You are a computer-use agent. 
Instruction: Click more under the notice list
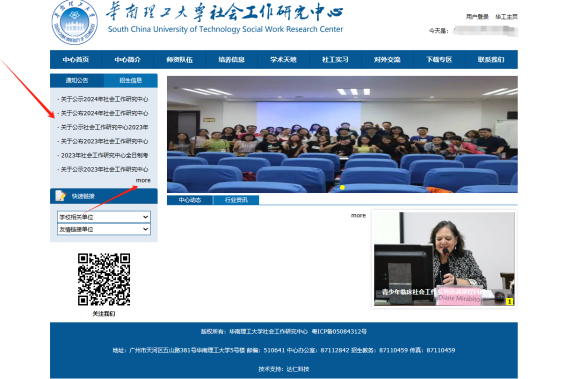143,180
